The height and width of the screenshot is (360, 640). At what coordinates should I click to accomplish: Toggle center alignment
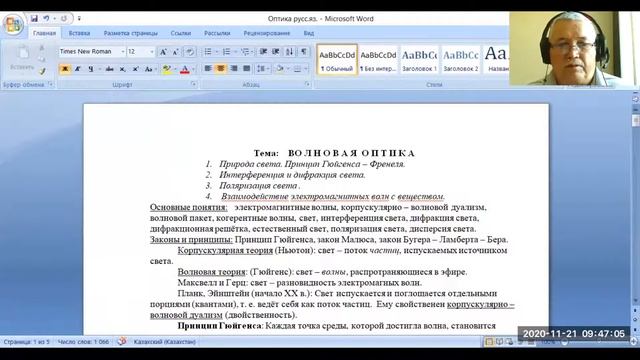(x=221, y=69)
